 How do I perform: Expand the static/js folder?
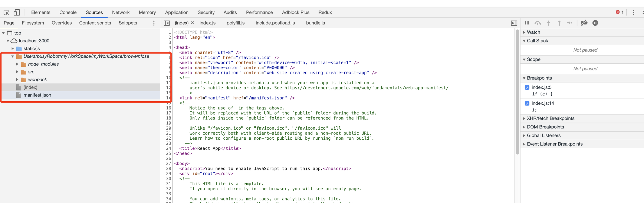pos(13,48)
